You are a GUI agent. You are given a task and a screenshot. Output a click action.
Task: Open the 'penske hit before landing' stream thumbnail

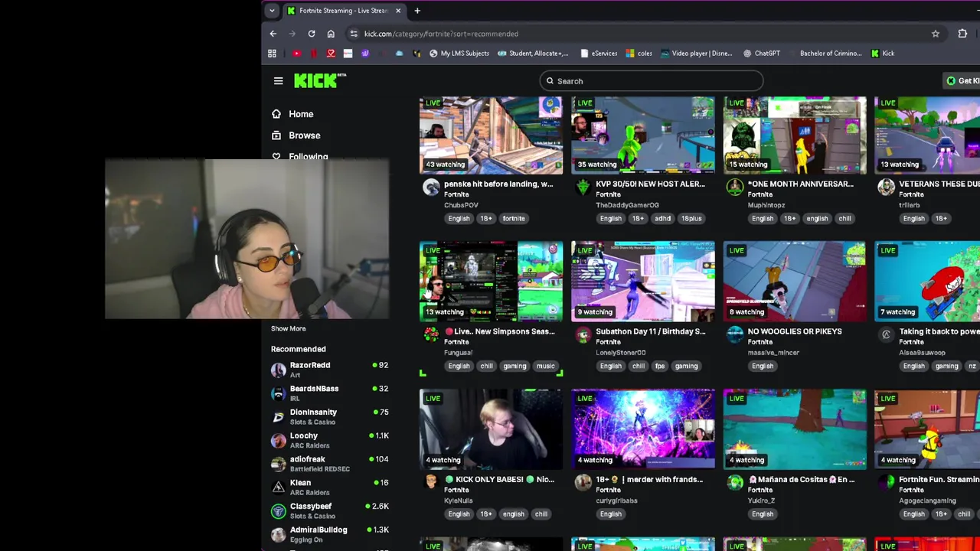491,135
